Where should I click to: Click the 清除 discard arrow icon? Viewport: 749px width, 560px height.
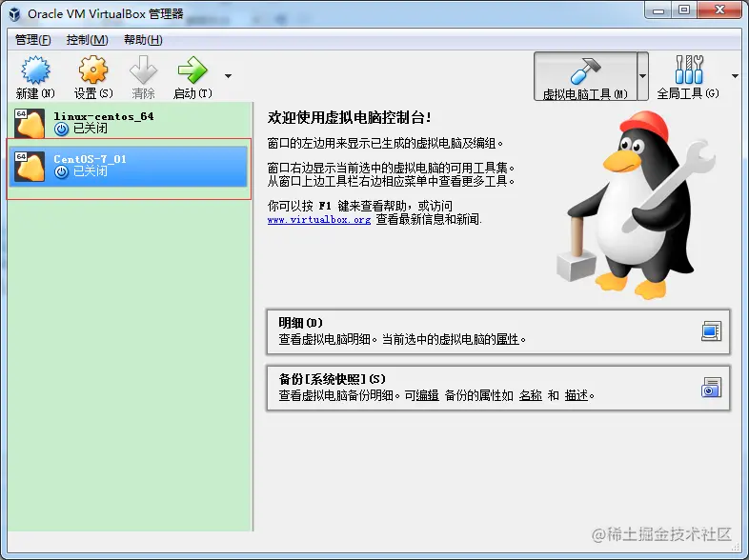pyautogui.click(x=143, y=70)
